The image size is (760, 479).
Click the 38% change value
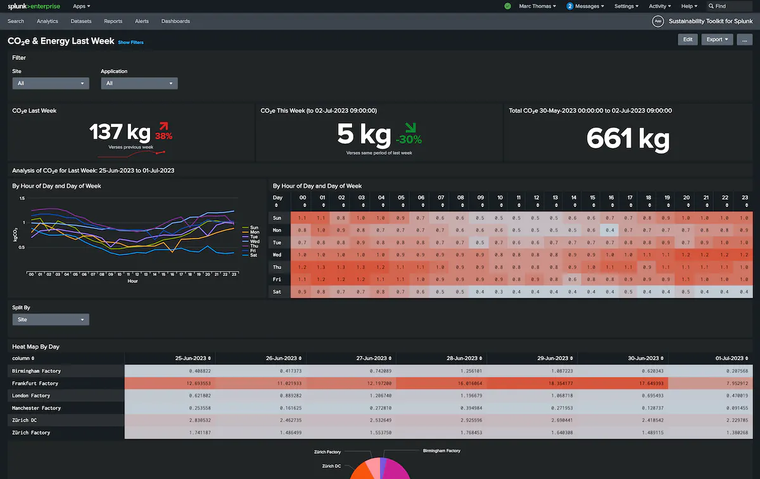164,136
